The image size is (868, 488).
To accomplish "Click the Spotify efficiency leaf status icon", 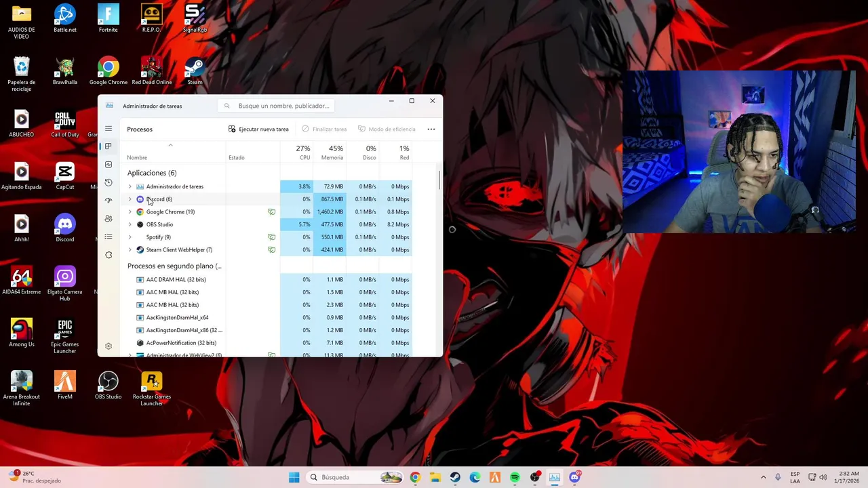I will tap(271, 237).
